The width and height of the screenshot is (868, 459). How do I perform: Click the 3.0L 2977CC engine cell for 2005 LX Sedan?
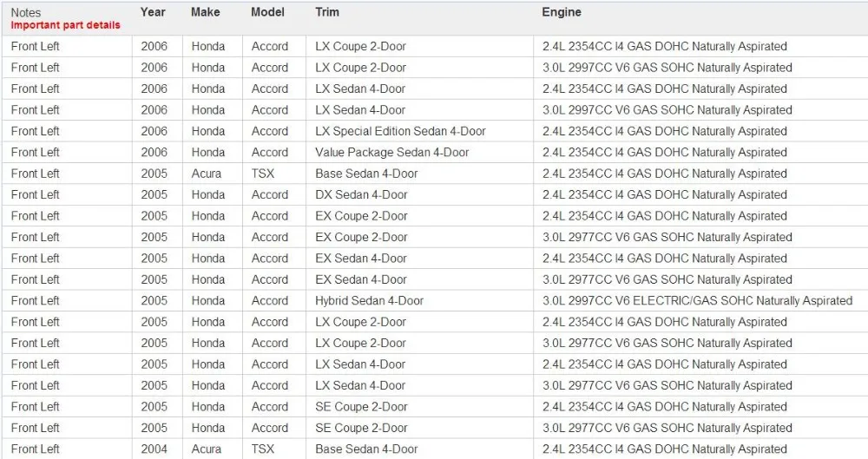(667, 385)
